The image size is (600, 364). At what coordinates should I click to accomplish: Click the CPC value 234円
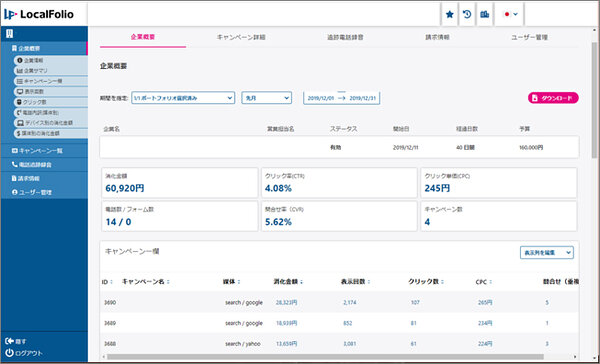(485, 323)
